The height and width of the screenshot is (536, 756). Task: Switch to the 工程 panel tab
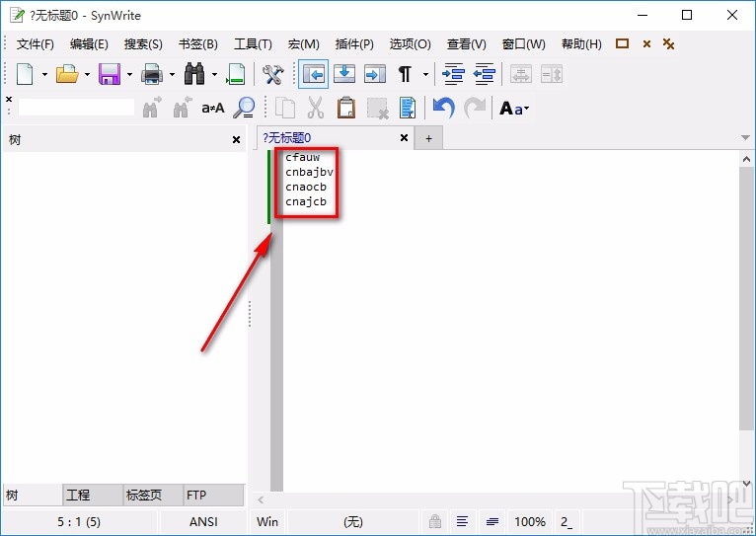93,495
